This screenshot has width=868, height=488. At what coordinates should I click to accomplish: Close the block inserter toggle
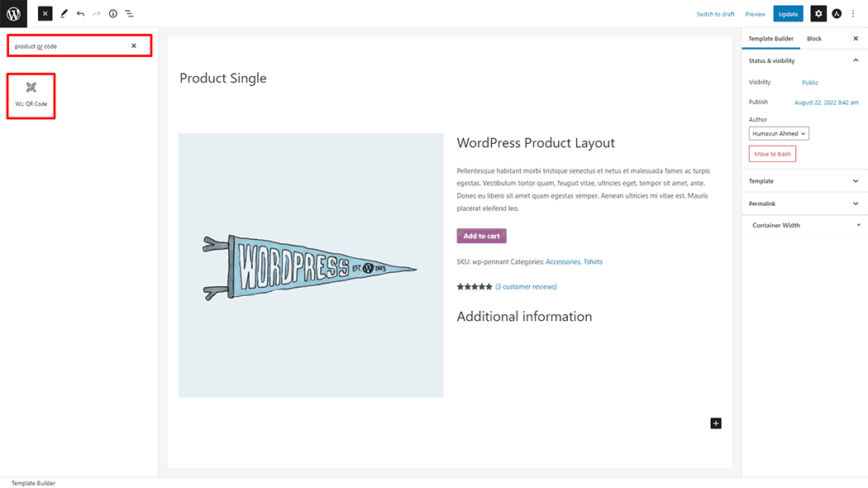pos(45,13)
